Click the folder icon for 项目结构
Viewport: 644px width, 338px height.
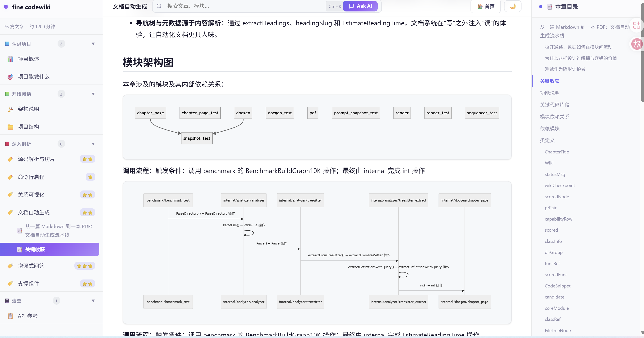tap(10, 127)
